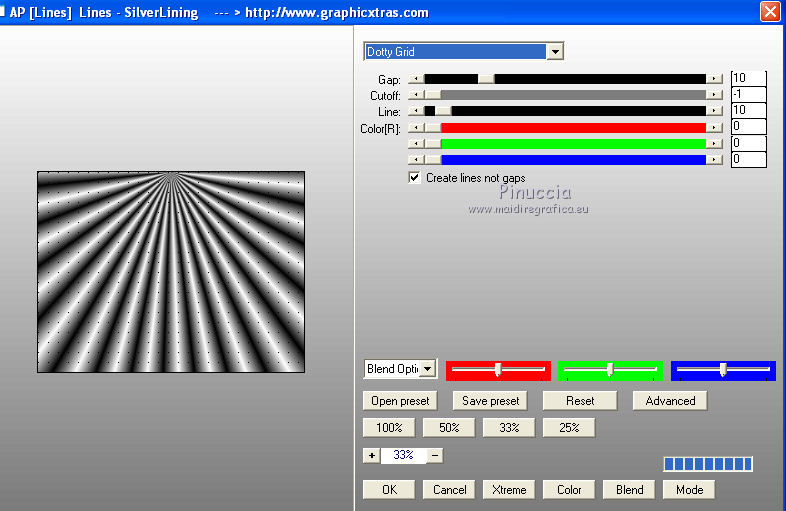Set preview zoom to 100%
Viewport: 786px width, 511px height.
click(389, 428)
